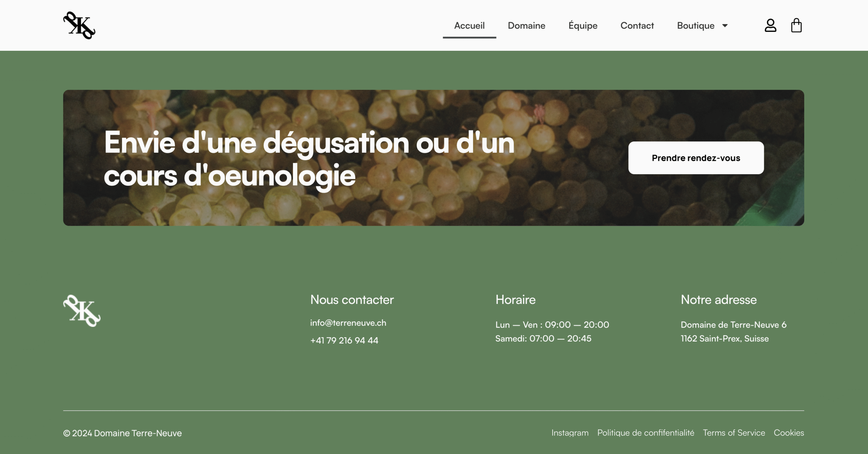
Task: Open Politique de confidentialité link
Action: click(x=646, y=433)
